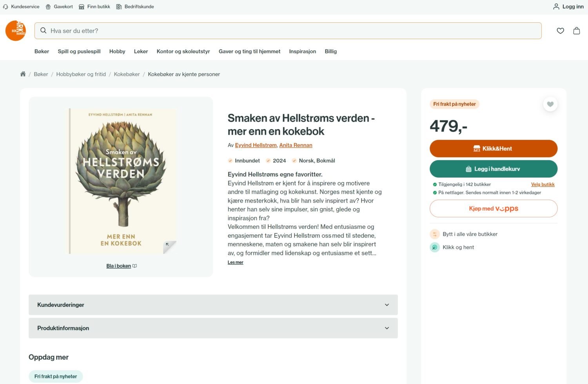Open the shopping bag icon

pyautogui.click(x=576, y=31)
